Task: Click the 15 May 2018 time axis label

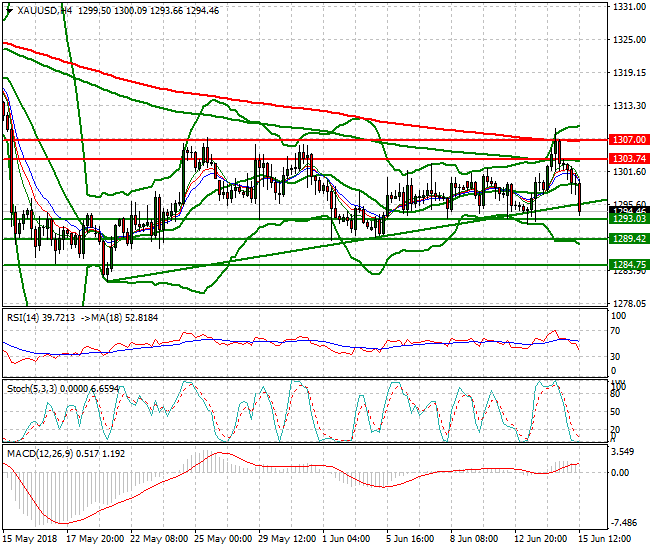Action: click(x=29, y=539)
